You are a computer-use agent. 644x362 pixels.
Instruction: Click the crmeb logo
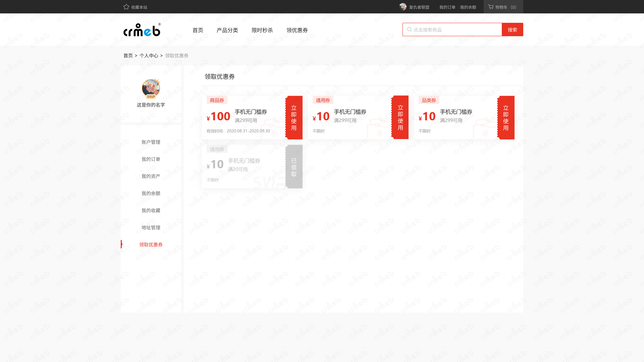pos(142,30)
